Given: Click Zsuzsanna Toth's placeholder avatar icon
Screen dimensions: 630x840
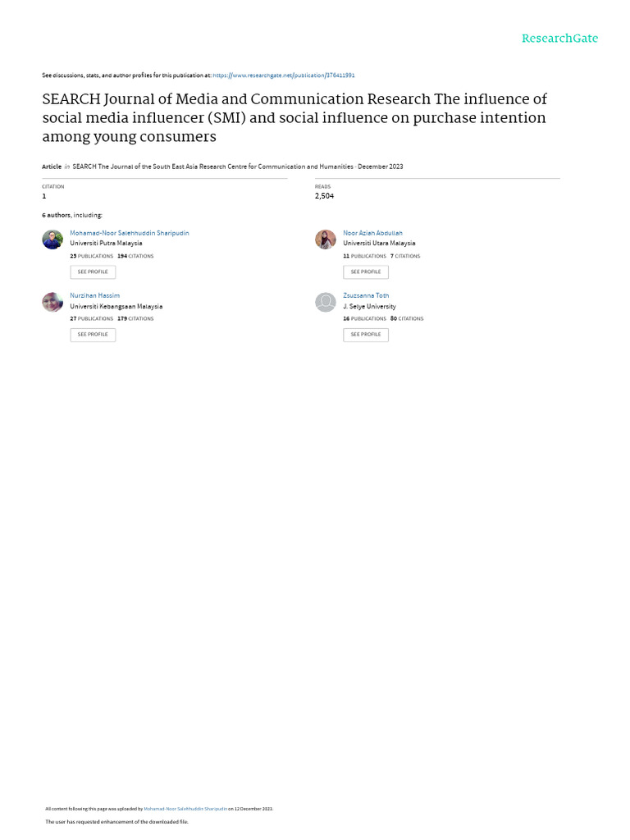Looking at the screenshot, I should [326, 302].
